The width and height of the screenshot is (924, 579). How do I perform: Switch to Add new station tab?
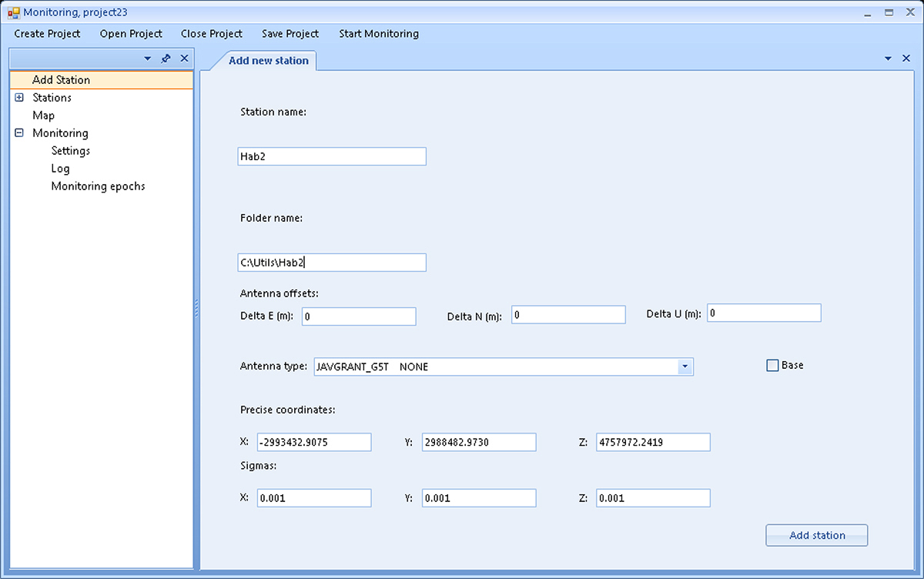click(x=269, y=60)
